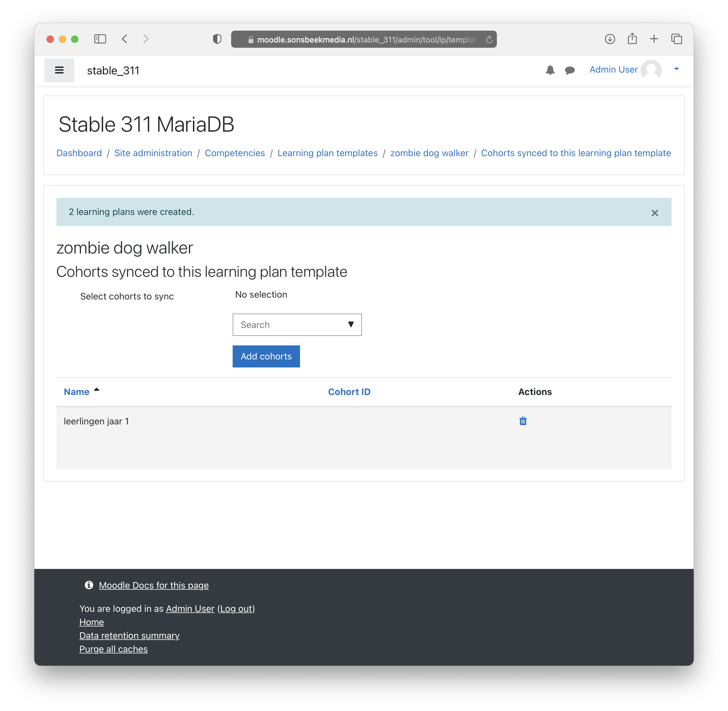
Task: Show Safari downloads
Action: 610,39
